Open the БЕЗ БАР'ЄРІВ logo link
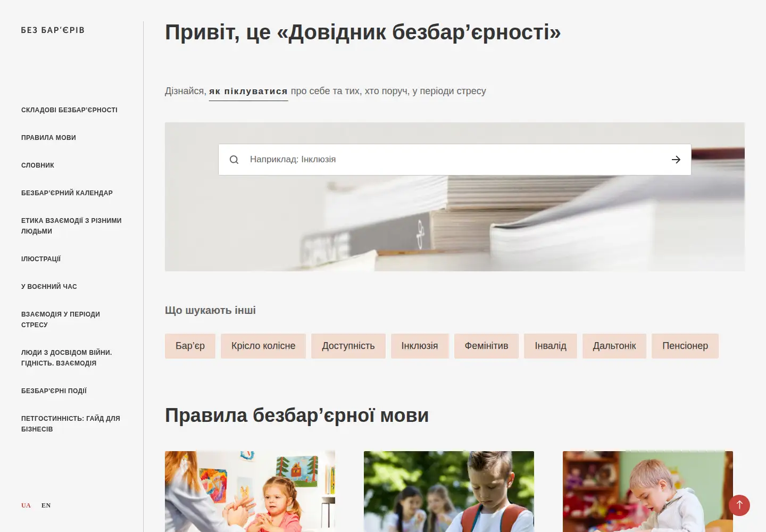Screen dimensions: 766x532 point(53,30)
